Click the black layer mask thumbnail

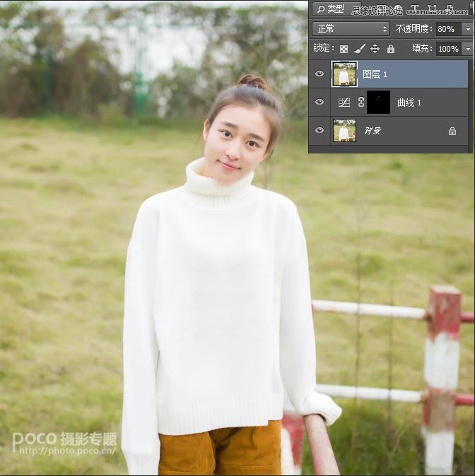pyautogui.click(x=378, y=102)
